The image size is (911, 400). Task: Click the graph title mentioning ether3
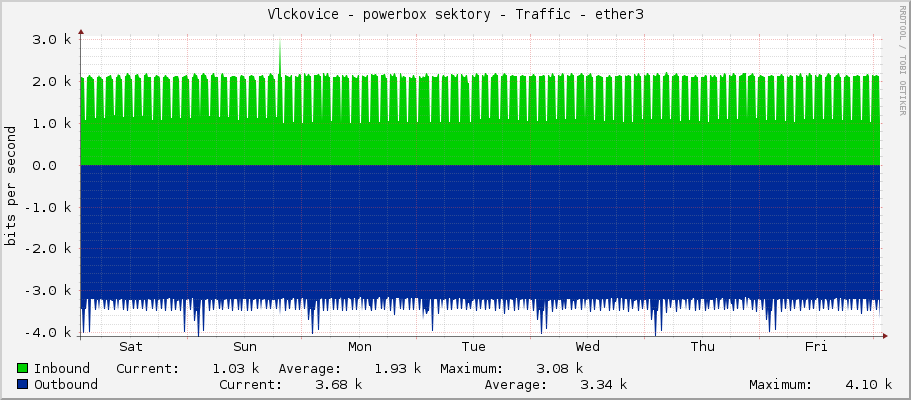tap(456, 15)
